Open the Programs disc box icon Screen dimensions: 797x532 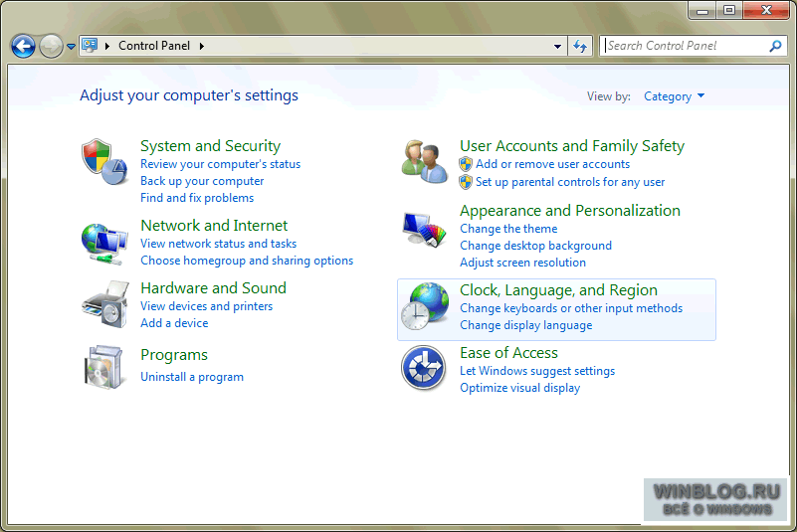pos(103,367)
